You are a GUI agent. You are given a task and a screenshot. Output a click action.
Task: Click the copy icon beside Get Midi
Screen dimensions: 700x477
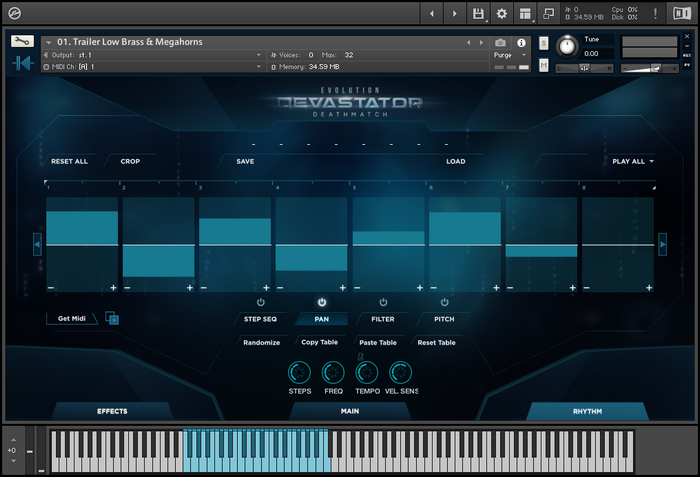pos(112,319)
